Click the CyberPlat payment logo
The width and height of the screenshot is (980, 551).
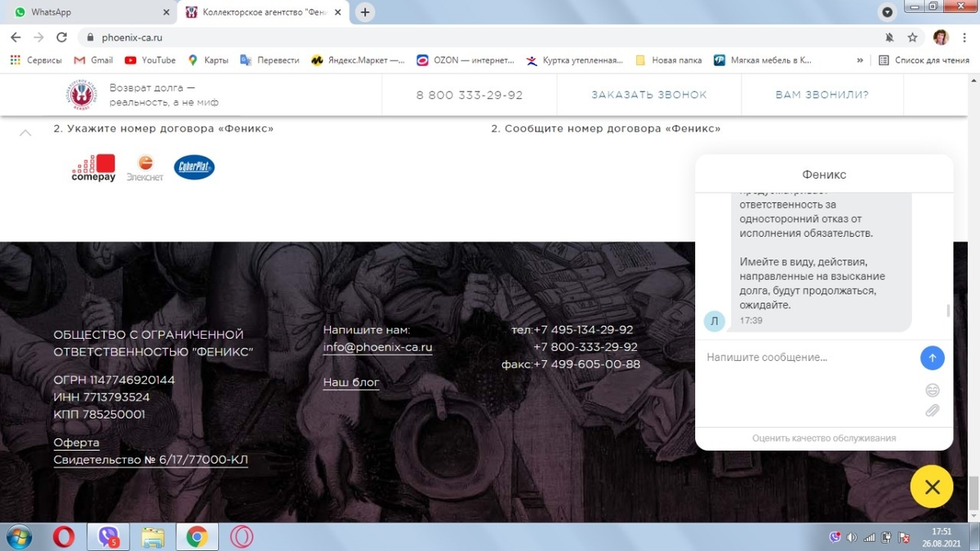tap(194, 167)
